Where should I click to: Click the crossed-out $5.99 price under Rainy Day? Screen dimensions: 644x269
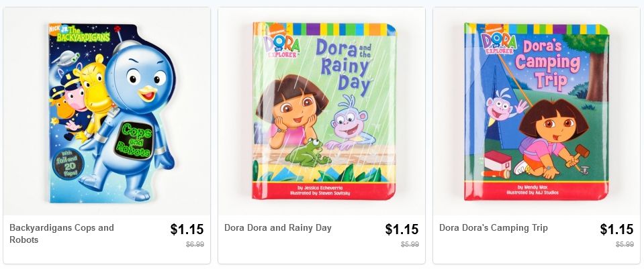[410, 245]
